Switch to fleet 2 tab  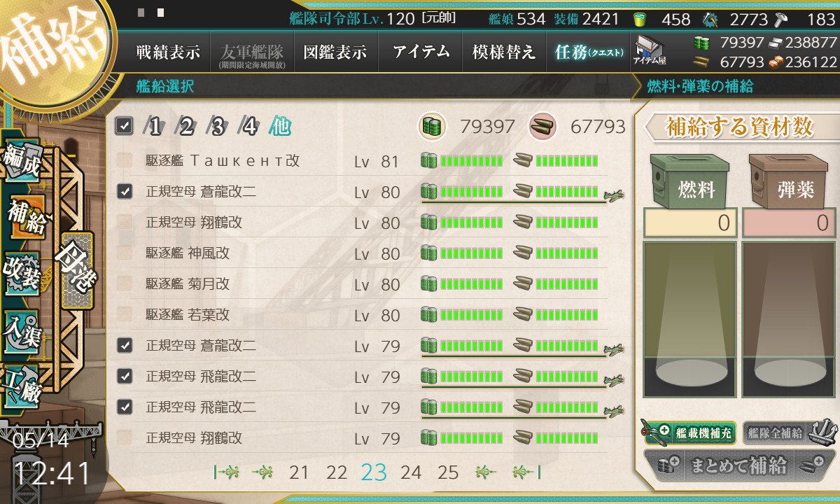tap(186, 127)
